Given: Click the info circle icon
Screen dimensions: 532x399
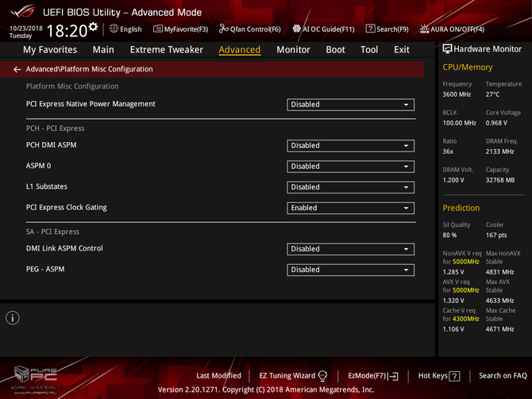Looking at the screenshot, I should click(x=13, y=318).
